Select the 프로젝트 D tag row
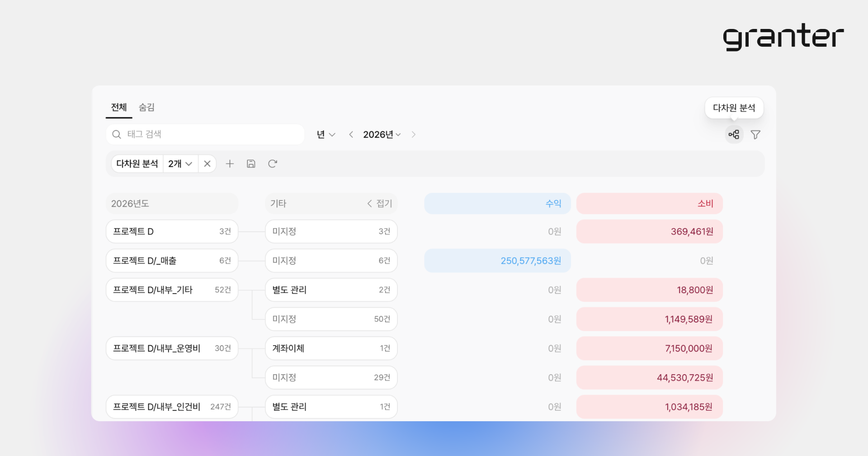 click(172, 232)
